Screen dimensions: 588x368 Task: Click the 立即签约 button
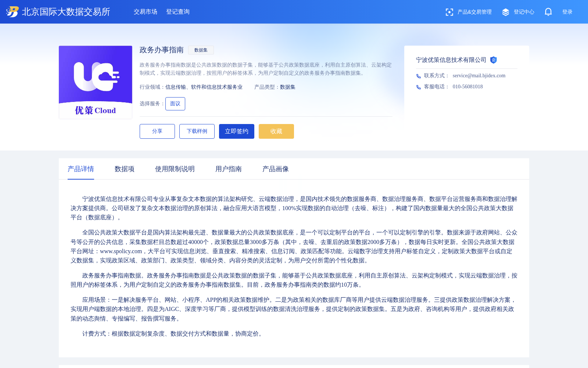pyautogui.click(x=237, y=131)
